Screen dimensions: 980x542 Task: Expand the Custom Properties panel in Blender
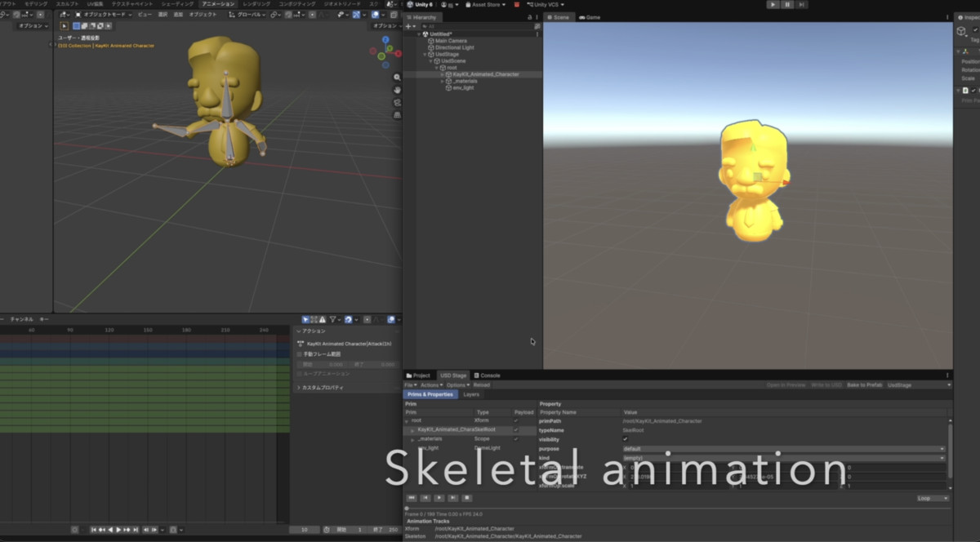(x=299, y=388)
